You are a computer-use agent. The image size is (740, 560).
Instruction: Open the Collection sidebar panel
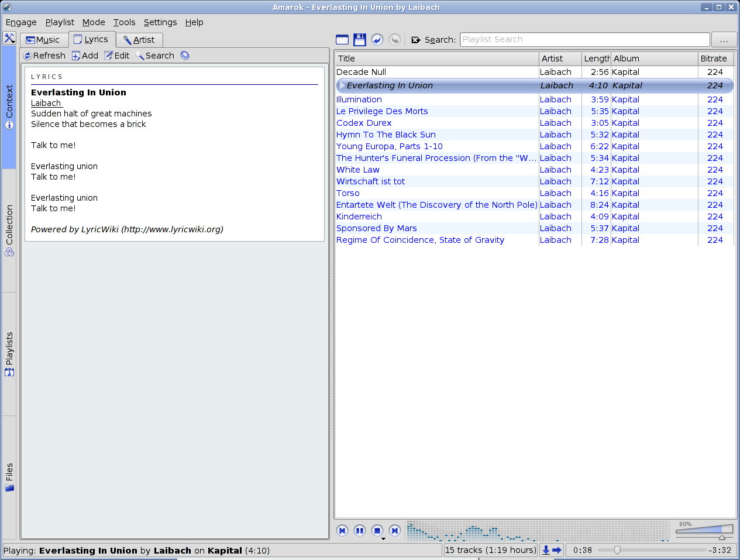(9, 231)
